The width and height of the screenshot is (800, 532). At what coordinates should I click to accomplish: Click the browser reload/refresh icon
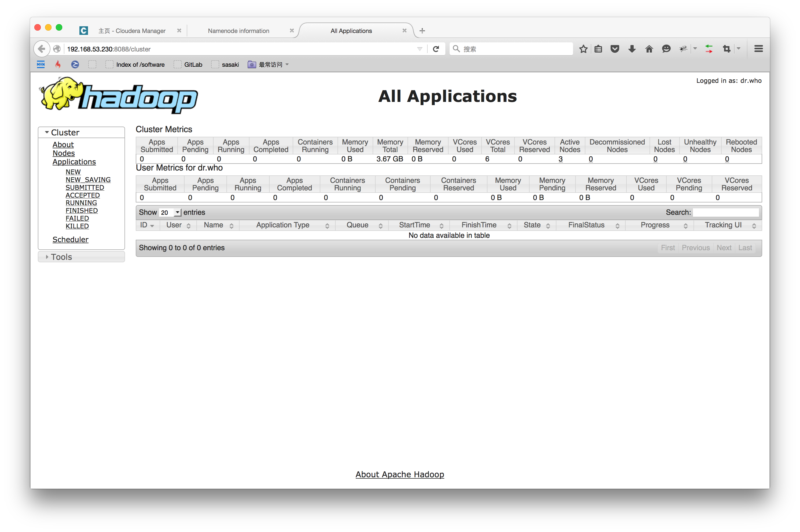(x=435, y=49)
